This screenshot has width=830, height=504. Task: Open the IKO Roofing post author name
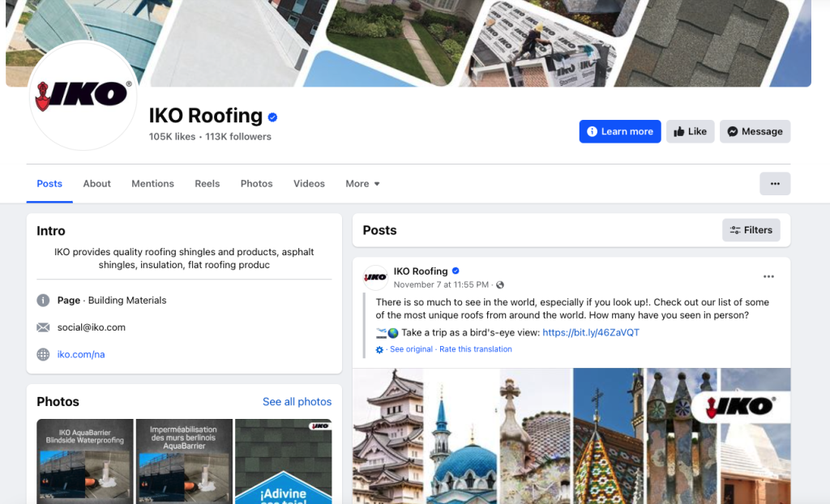point(421,271)
